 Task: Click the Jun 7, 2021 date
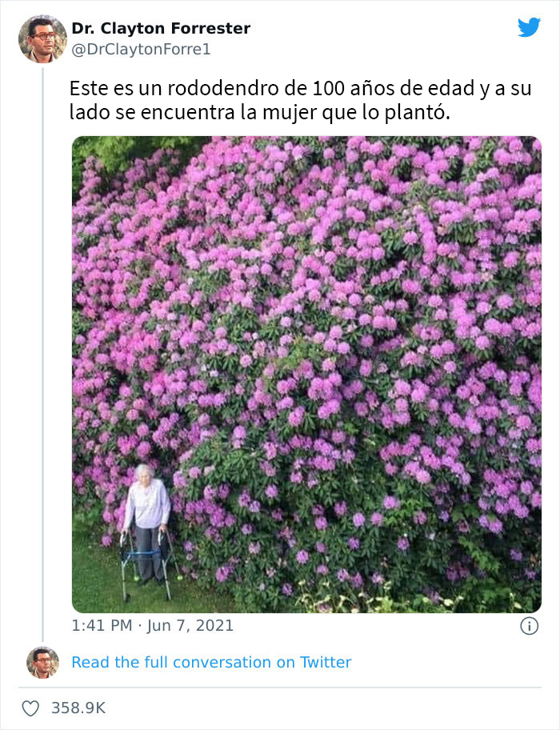[x=190, y=625]
